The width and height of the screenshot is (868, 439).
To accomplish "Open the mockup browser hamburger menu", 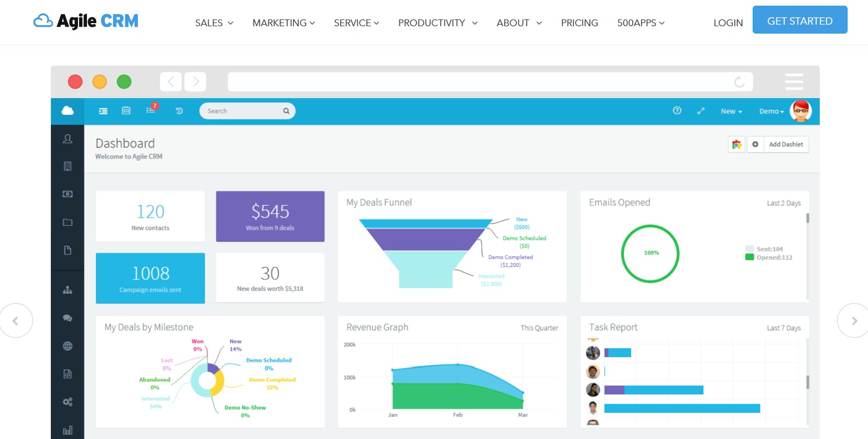I will [794, 82].
